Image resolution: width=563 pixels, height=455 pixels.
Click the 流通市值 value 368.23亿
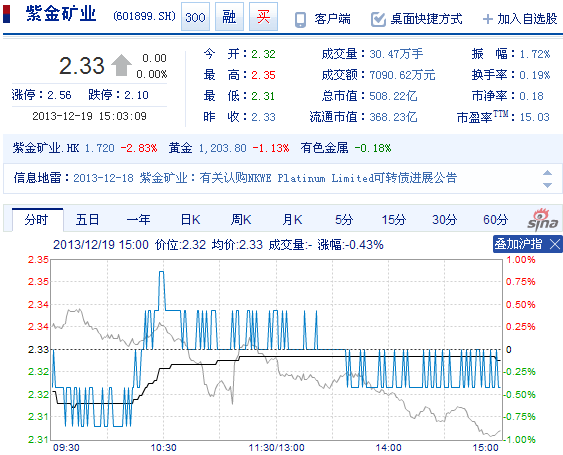pyautogui.click(x=393, y=117)
